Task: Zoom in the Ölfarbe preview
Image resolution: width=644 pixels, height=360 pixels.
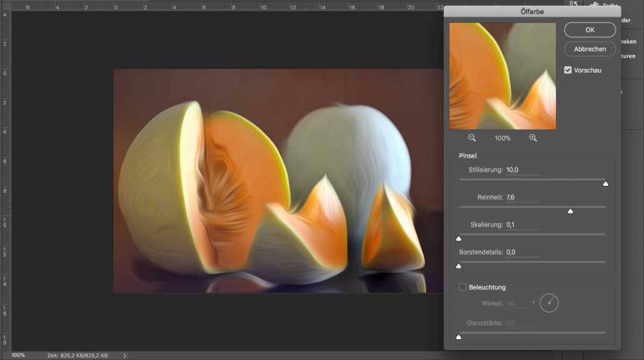Action: pyautogui.click(x=533, y=138)
